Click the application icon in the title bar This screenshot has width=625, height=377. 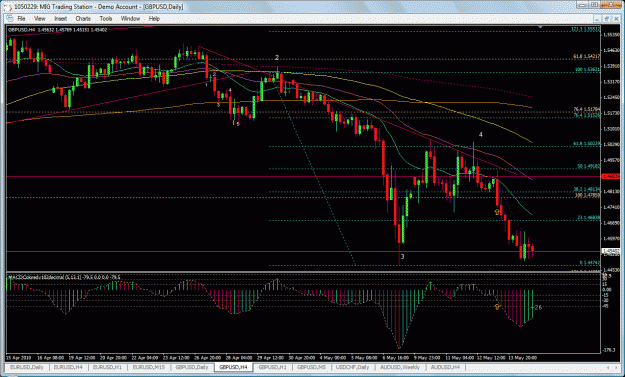pyautogui.click(x=8, y=6)
